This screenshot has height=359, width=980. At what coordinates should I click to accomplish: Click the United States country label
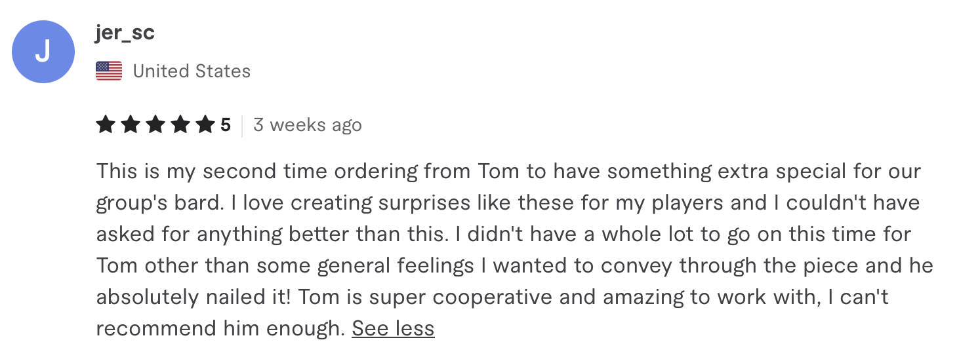pos(192,71)
